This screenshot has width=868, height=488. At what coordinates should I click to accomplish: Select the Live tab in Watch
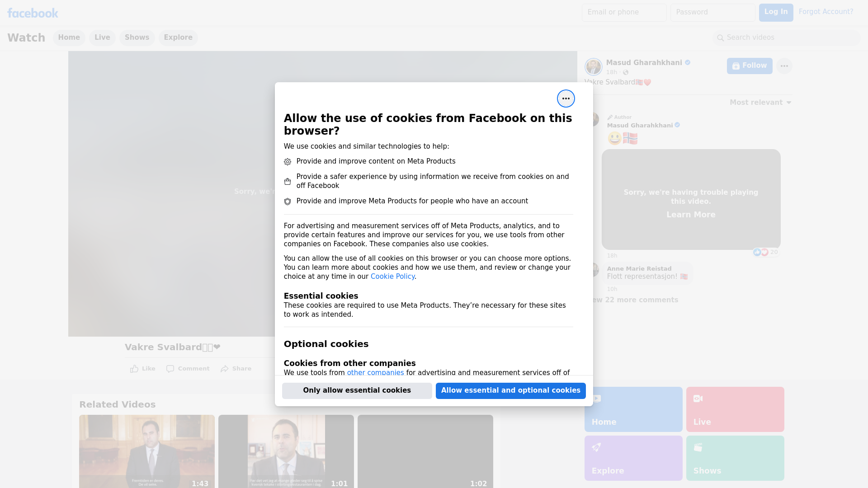[x=102, y=38]
